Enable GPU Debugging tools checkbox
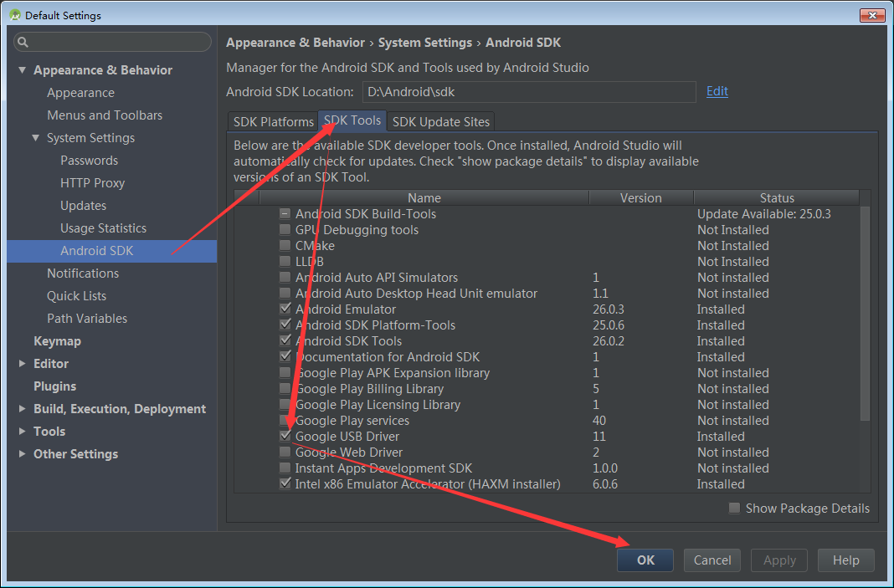Screen dimensions: 894x588 pyautogui.click(x=285, y=230)
